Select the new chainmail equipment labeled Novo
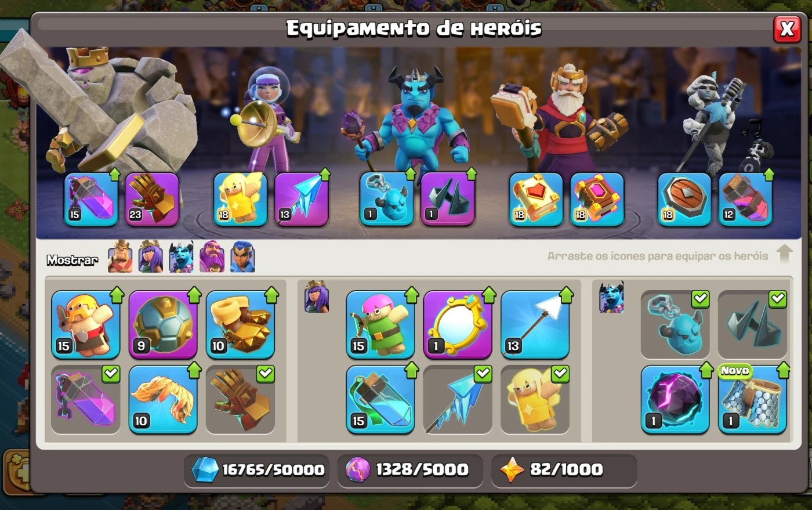The image size is (812, 510). [x=752, y=399]
